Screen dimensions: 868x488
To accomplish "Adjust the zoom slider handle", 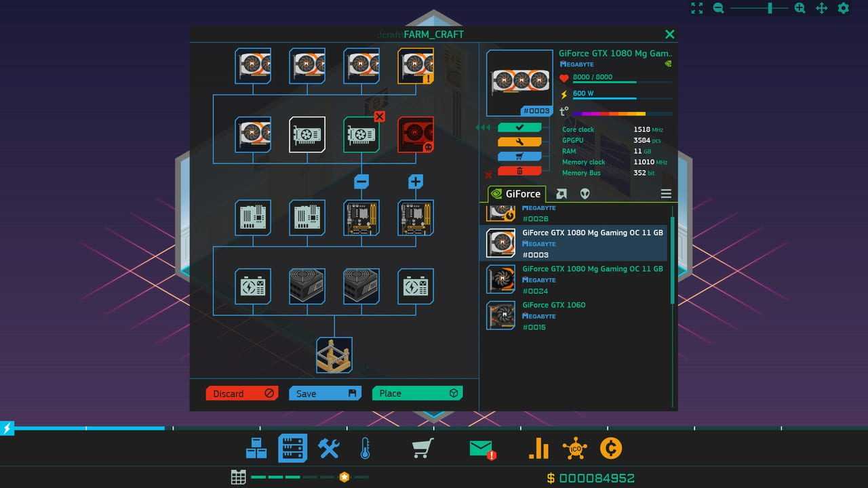I will 770,8.
